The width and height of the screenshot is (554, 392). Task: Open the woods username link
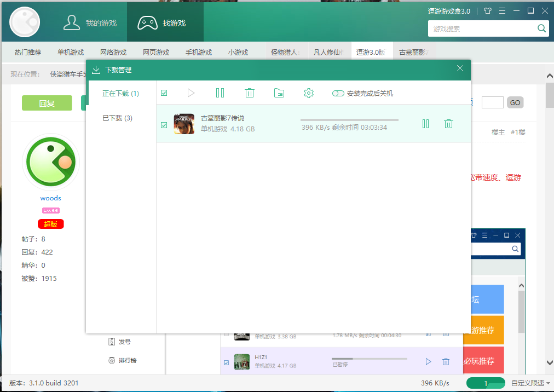51,198
